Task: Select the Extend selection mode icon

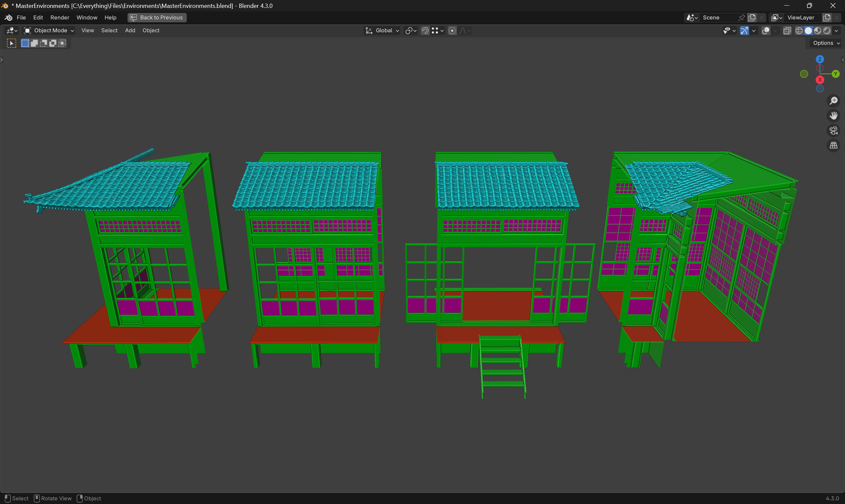Action: (x=34, y=43)
